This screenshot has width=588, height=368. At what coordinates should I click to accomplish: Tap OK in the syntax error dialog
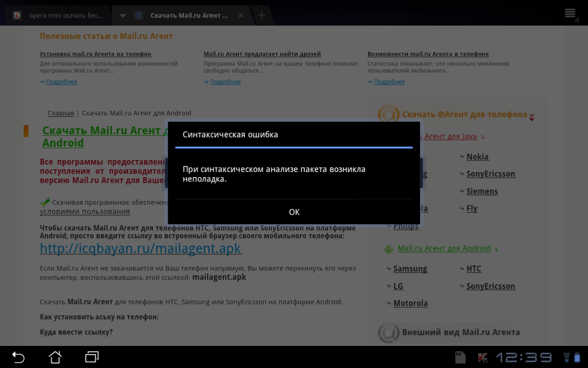click(294, 212)
